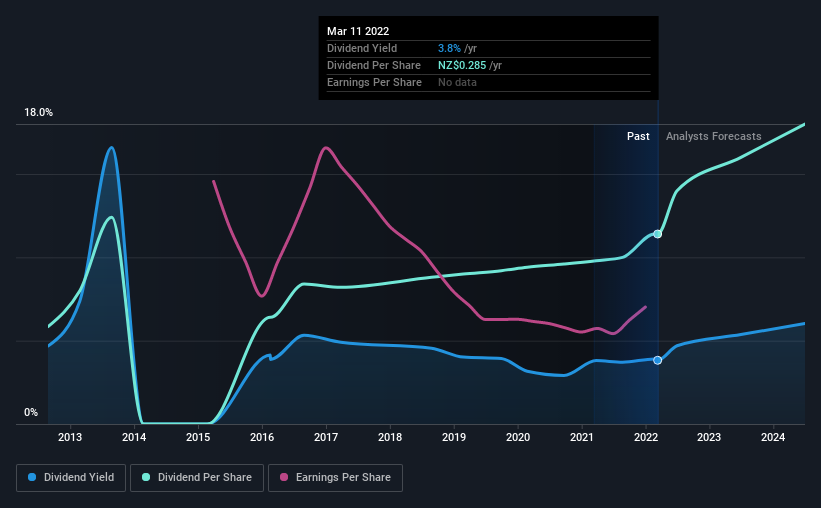Click the pink Earnings Per Share legend dot
This screenshot has height=508, width=821.
284,477
